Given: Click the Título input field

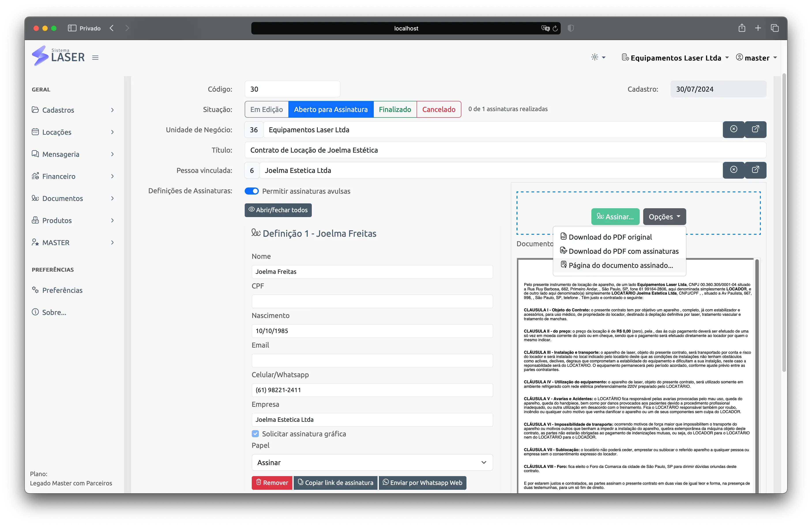Looking at the screenshot, I should (505, 150).
